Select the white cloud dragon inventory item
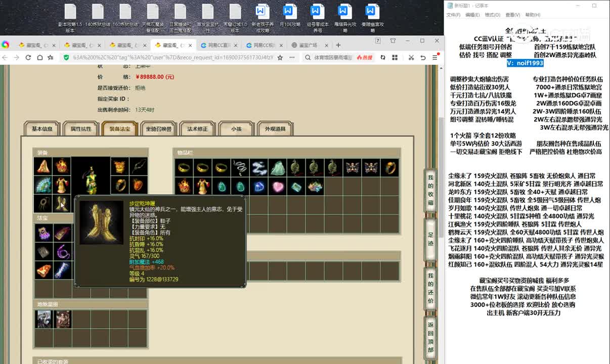Viewport: 610px width, 364px height. 258,168
